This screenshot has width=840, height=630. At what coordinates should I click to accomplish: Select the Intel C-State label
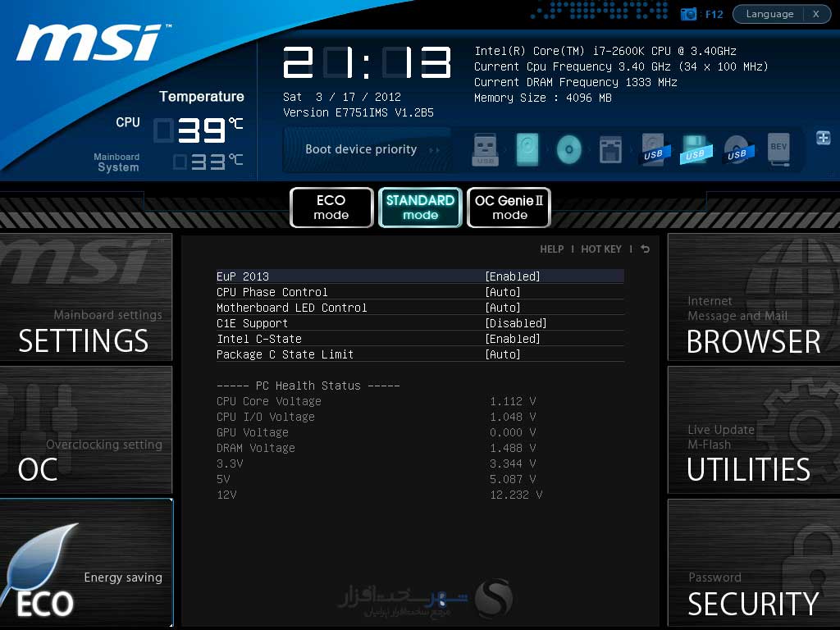pos(259,339)
